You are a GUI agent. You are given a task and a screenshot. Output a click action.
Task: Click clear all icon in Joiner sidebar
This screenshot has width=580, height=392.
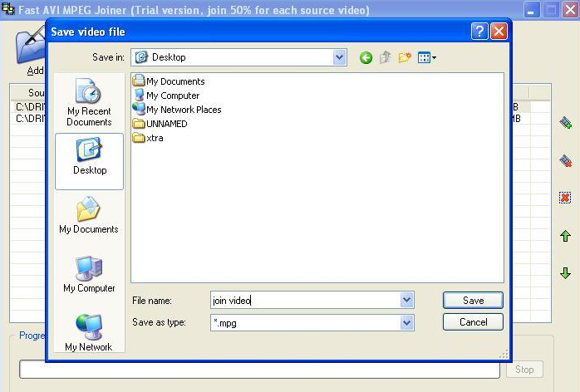[565, 198]
